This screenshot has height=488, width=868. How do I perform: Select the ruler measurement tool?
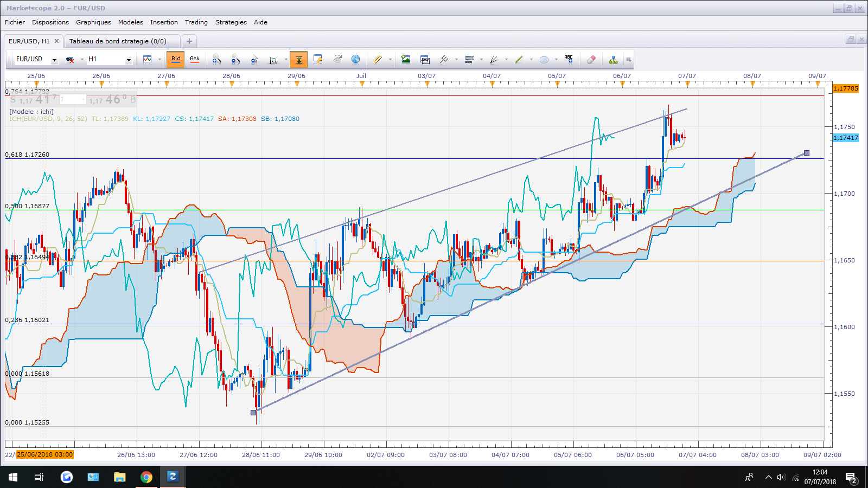(x=378, y=60)
